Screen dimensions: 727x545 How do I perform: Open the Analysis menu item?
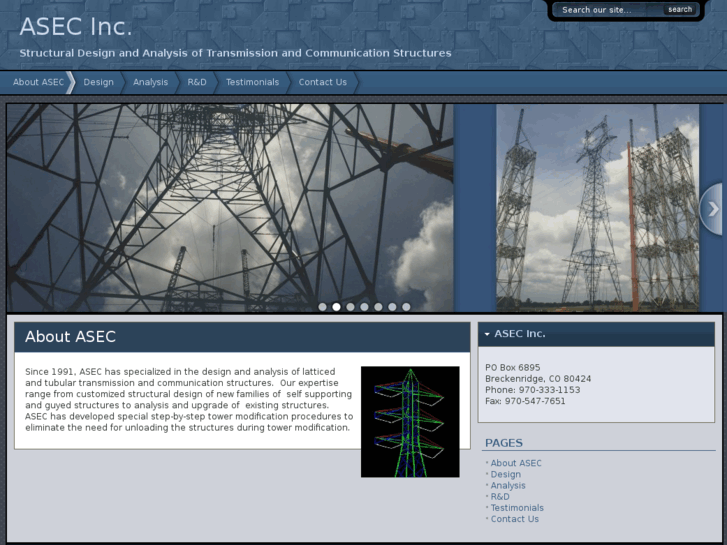[150, 82]
